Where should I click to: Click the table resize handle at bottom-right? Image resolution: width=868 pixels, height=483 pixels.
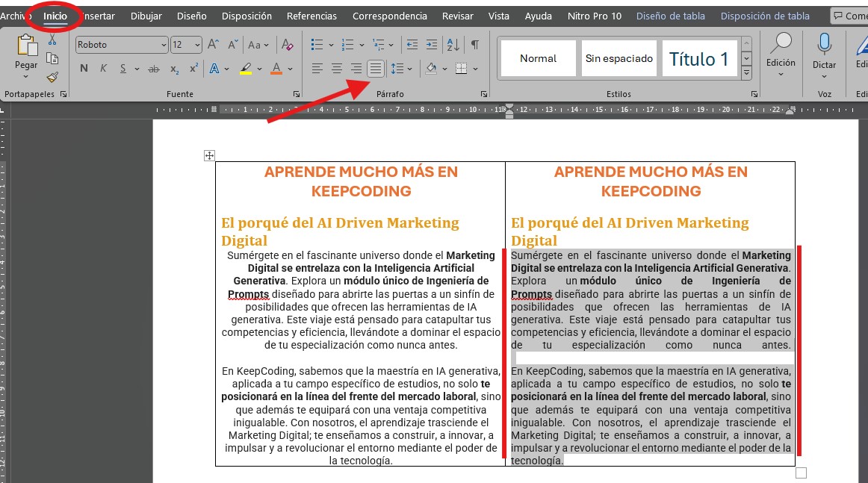coord(801,473)
